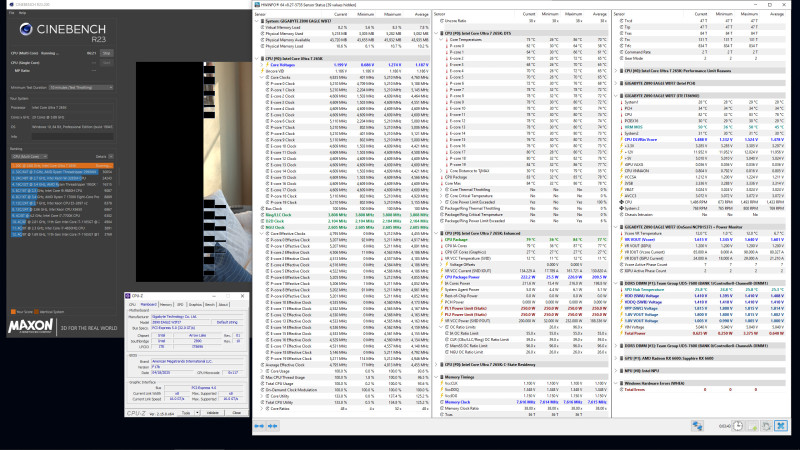The height and width of the screenshot is (450, 800).
Task: Click the expand-columns left arrows icon in HWiNFO
Action: pyautogui.click(x=259, y=426)
